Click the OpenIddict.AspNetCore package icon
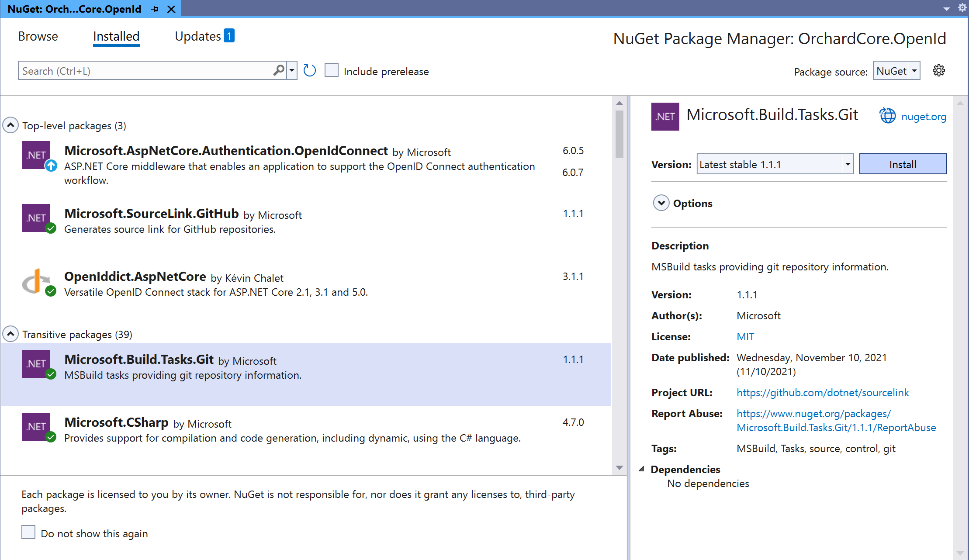 tap(36, 282)
